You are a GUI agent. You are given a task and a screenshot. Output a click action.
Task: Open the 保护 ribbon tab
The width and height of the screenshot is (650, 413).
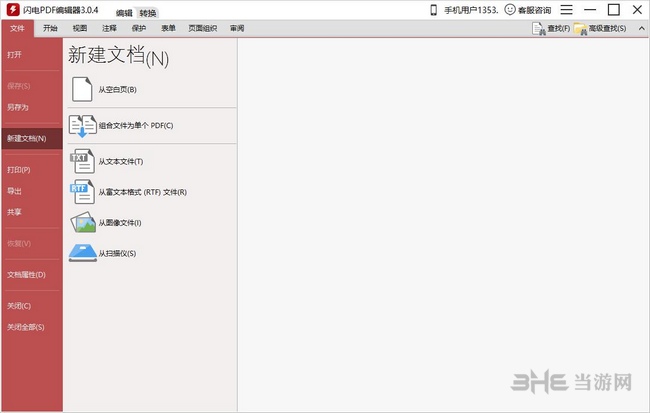[x=139, y=28]
